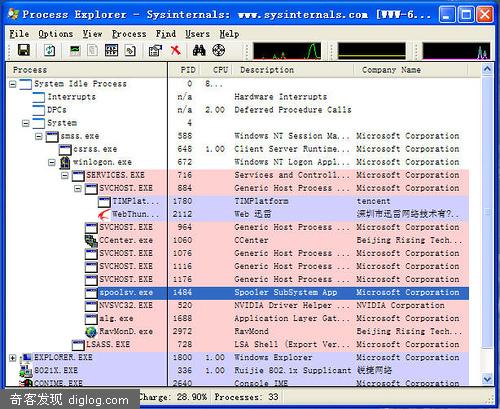Click the 'LSA Shell (Export Ver...' description
The image size is (500, 409).
[x=292, y=345]
